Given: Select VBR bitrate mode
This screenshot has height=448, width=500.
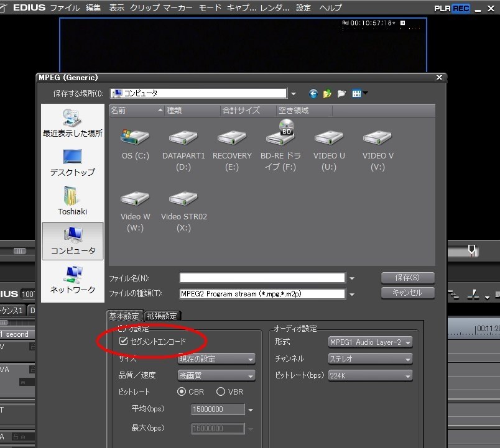Looking at the screenshot, I should coord(221,391).
